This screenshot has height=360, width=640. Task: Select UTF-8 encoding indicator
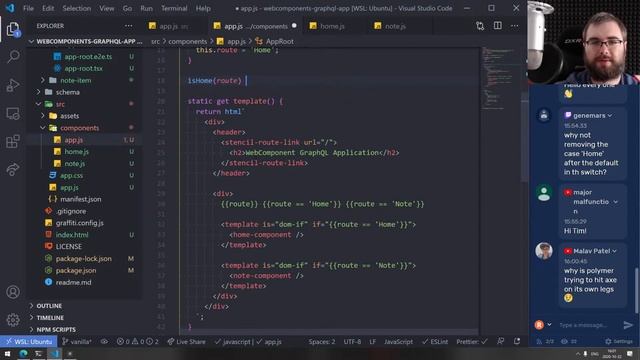click(352, 342)
